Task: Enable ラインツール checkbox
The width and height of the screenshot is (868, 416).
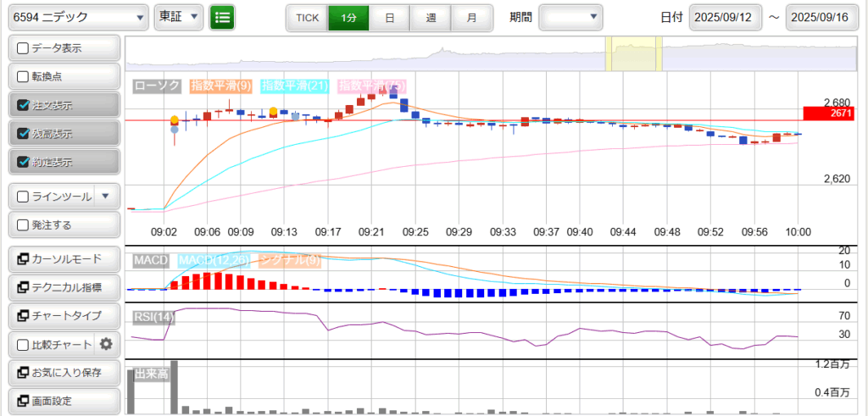Action: pos(23,197)
